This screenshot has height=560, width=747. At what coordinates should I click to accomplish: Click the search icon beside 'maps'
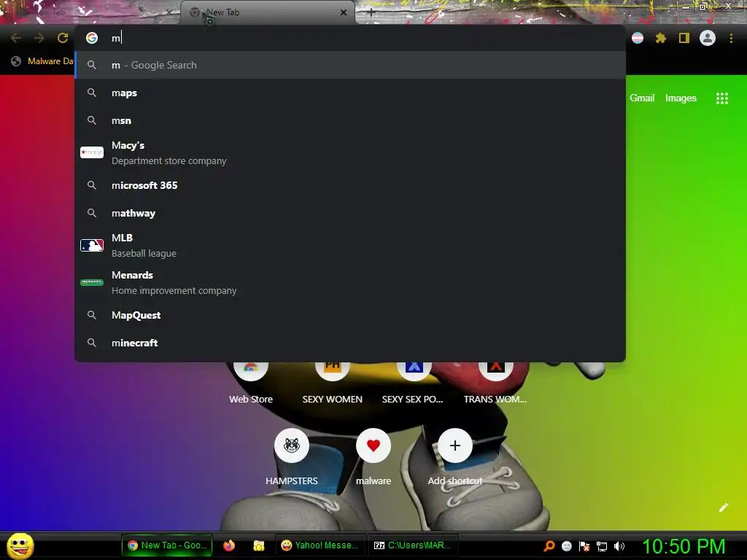92,93
